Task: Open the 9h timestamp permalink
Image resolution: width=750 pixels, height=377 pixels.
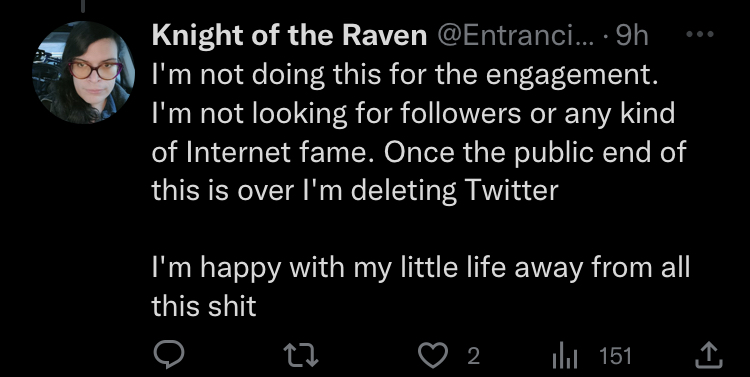Action: [x=631, y=36]
